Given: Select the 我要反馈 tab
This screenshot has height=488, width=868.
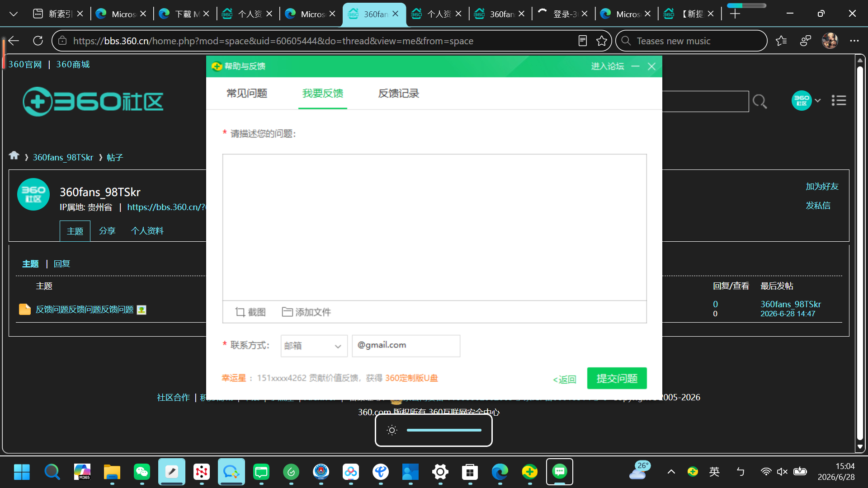Looking at the screenshot, I should pyautogui.click(x=323, y=94).
